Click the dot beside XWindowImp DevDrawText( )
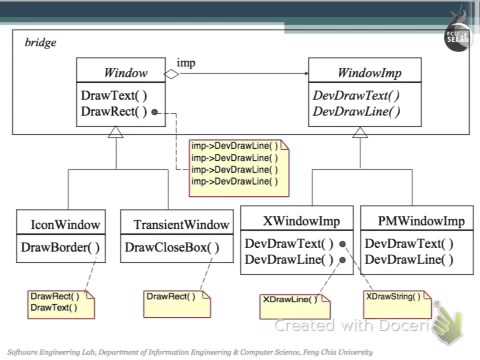480x360 pixels. pos(342,244)
